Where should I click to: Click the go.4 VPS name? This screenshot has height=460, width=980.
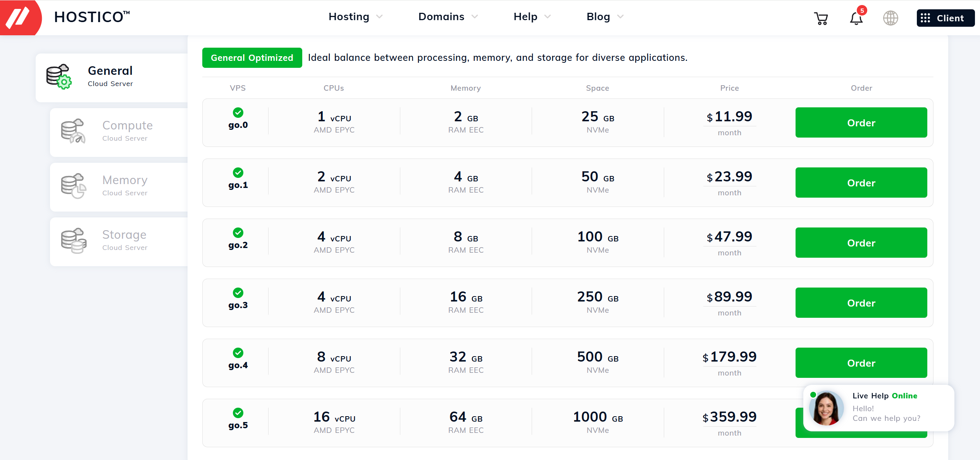tap(238, 365)
